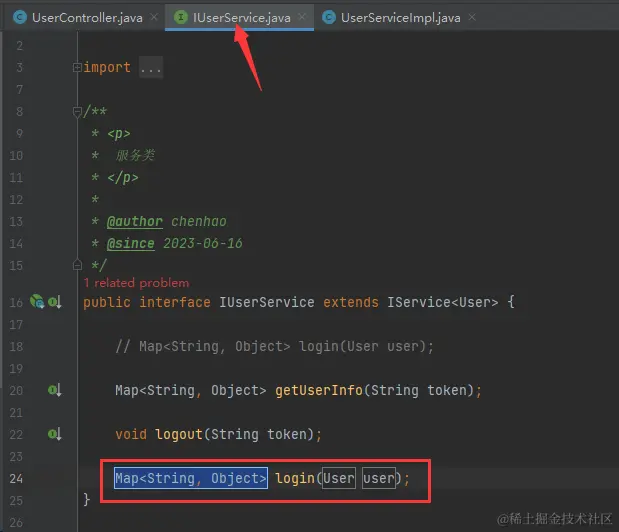Expand the folded import block
The image size is (619, 532).
[x=77, y=67]
